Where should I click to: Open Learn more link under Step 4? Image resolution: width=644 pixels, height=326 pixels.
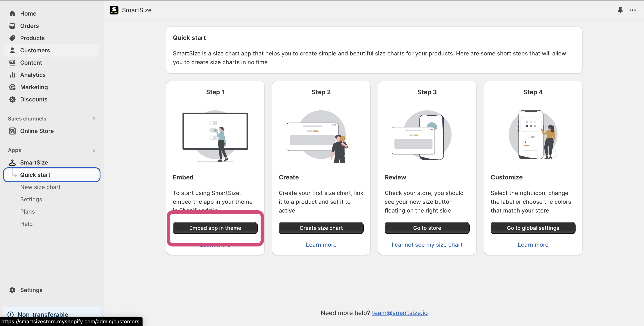(x=533, y=245)
